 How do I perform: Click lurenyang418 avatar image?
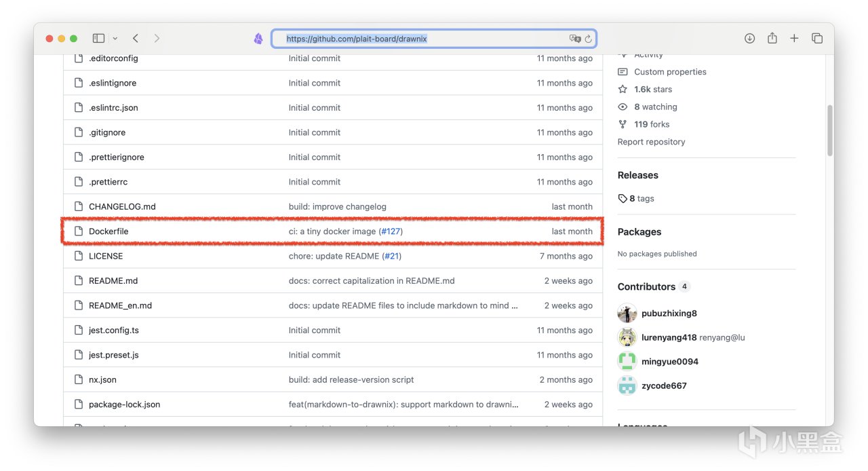point(627,337)
